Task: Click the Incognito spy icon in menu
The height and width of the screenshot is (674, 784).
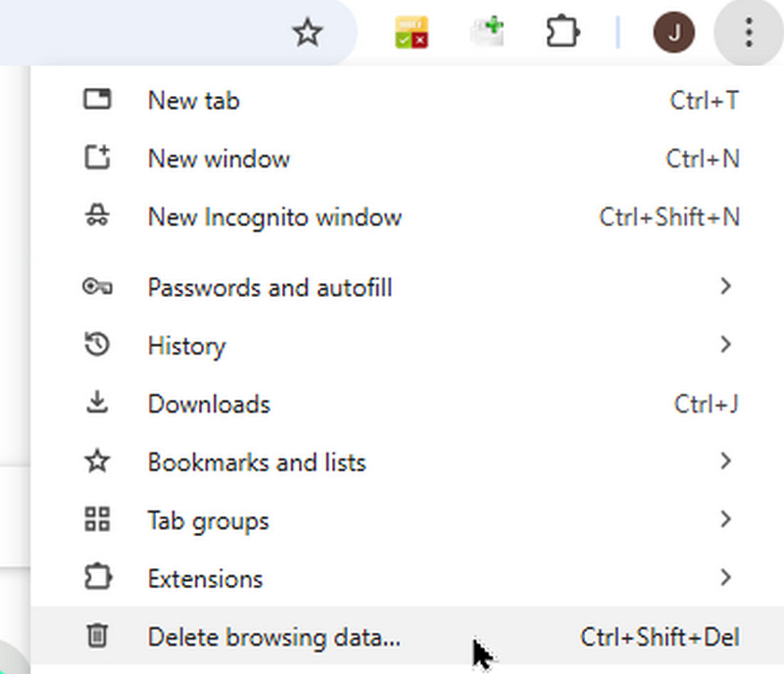Action: click(97, 217)
